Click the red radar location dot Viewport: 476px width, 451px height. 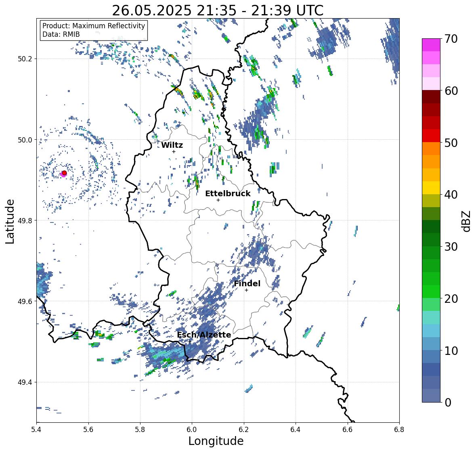(x=64, y=173)
